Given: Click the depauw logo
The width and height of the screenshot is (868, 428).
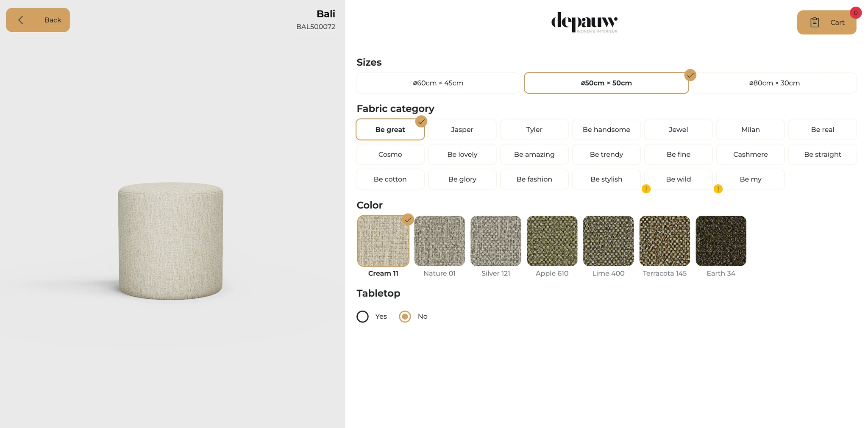Looking at the screenshot, I should pos(584,22).
